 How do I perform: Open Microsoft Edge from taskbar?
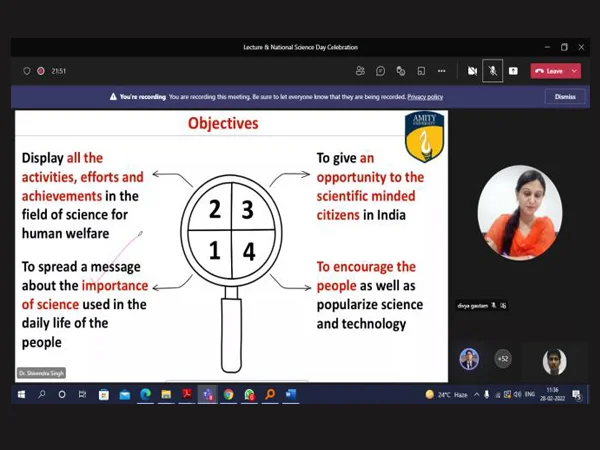(145, 394)
